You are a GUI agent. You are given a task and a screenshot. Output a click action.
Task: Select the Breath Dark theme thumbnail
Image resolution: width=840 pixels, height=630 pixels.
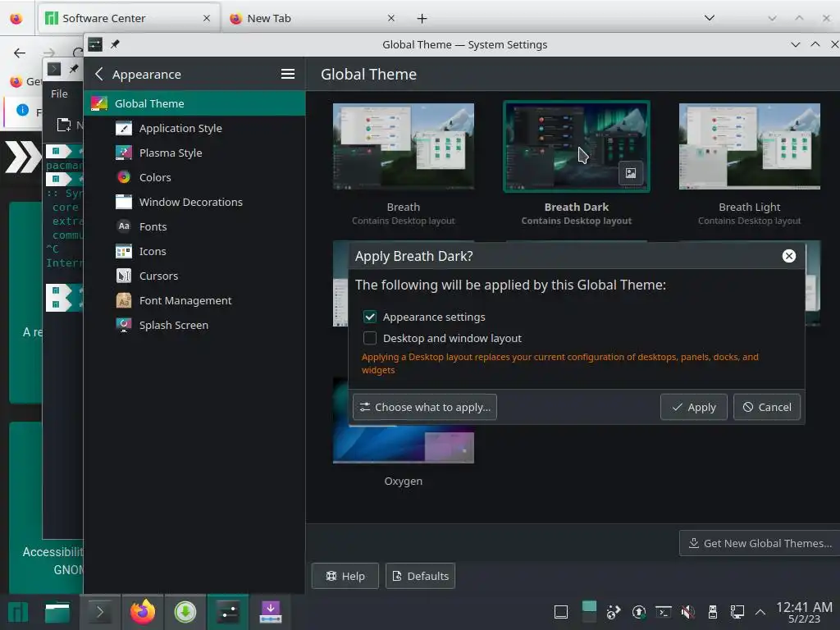577,146
